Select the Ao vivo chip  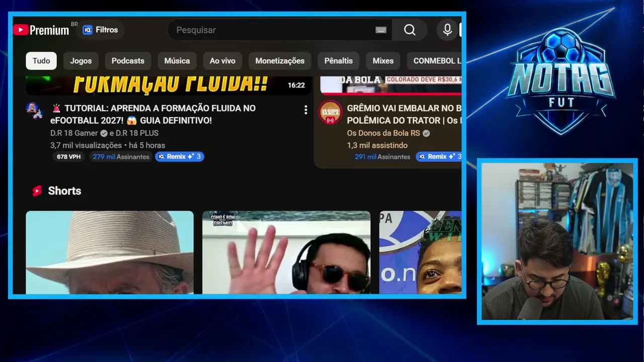[x=222, y=61]
